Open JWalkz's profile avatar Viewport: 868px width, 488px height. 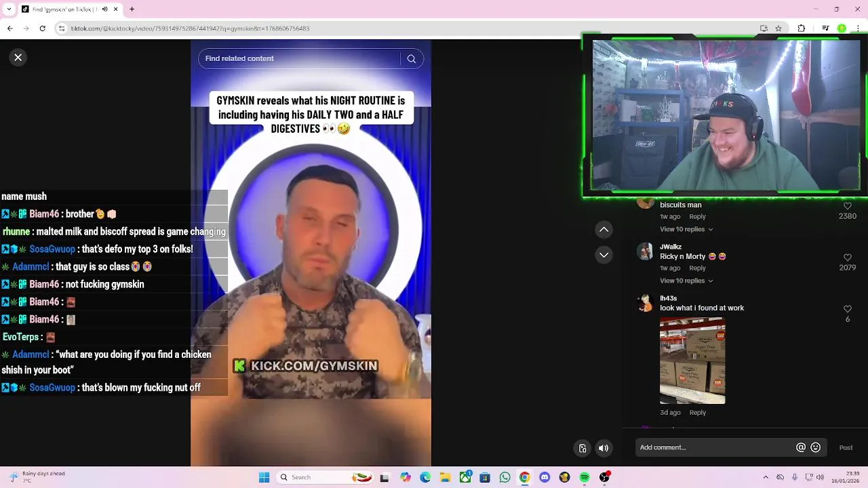pyautogui.click(x=645, y=251)
